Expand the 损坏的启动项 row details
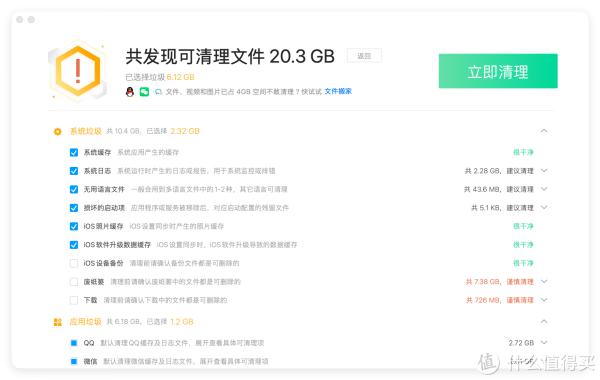The width and height of the screenshot is (600, 380). [544, 207]
